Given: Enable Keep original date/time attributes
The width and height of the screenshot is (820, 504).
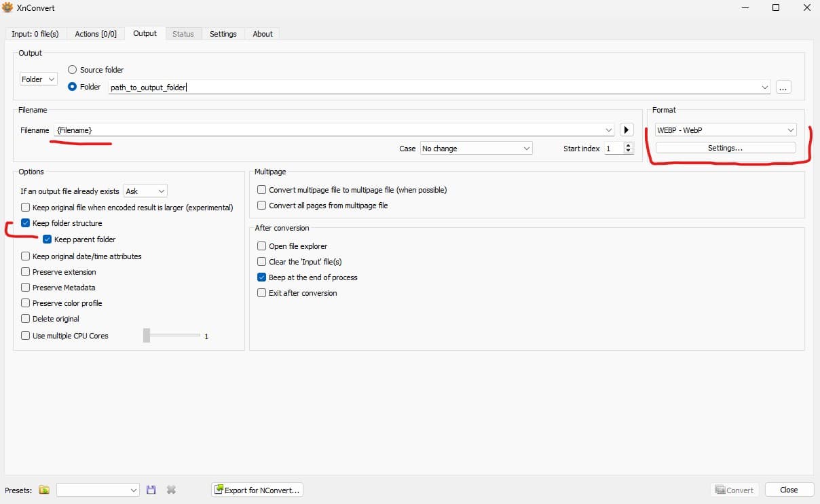Looking at the screenshot, I should 26,256.
